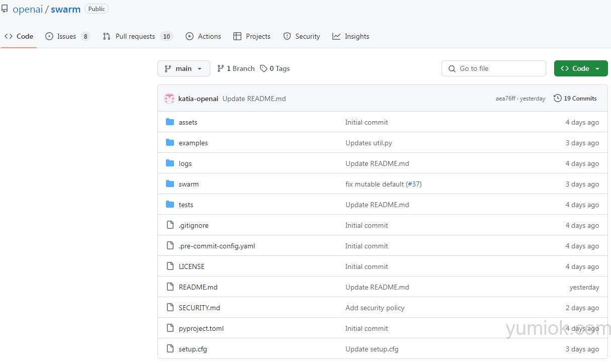
Task: Click the repository icon beside openai
Action: [5, 9]
